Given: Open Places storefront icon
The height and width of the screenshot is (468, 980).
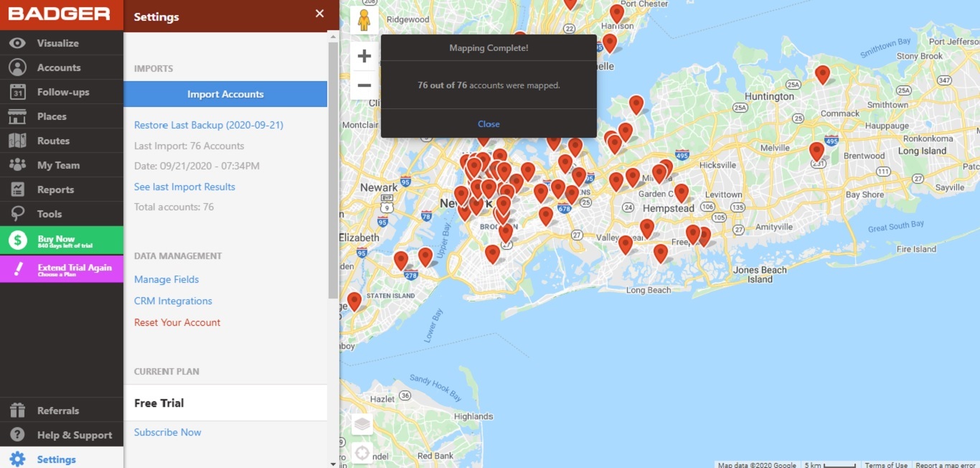Looking at the screenshot, I should click(x=17, y=116).
